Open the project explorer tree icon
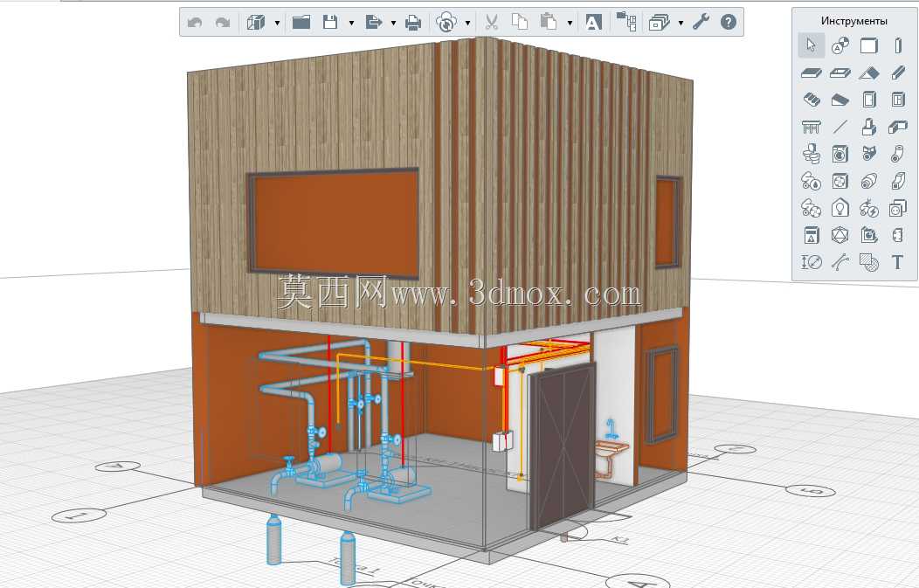Viewport: 919px width, 588px height. coord(626,22)
